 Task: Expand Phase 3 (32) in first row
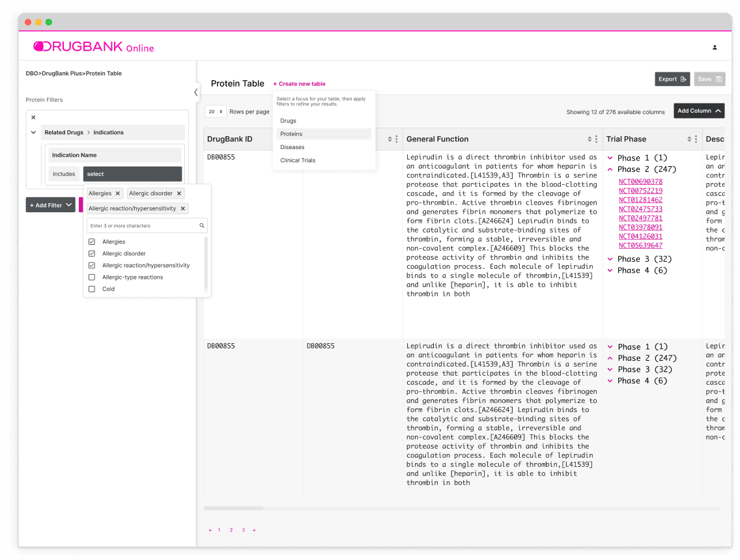(x=610, y=259)
